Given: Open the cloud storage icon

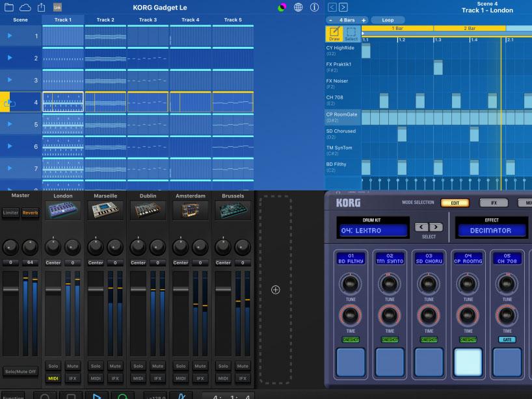Looking at the screenshot, I should [25, 7].
